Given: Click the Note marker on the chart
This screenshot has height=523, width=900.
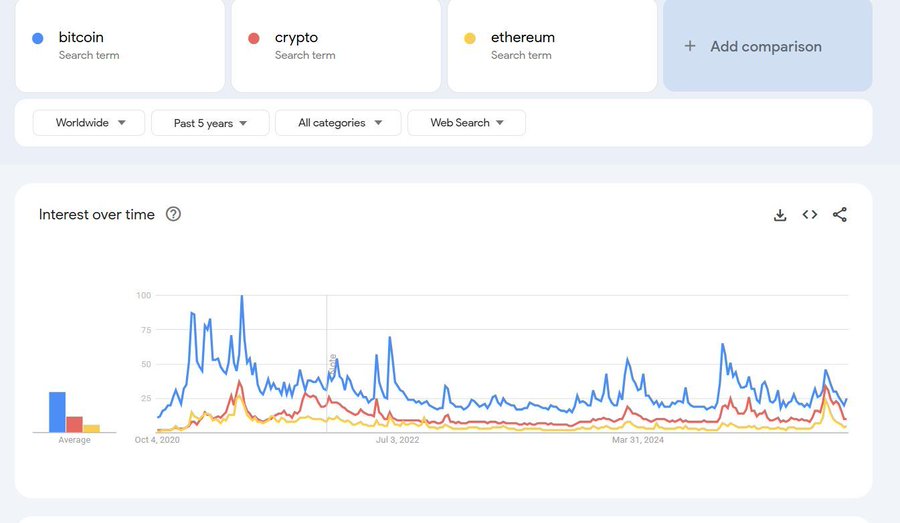Looking at the screenshot, I should (x=332, y=363).
